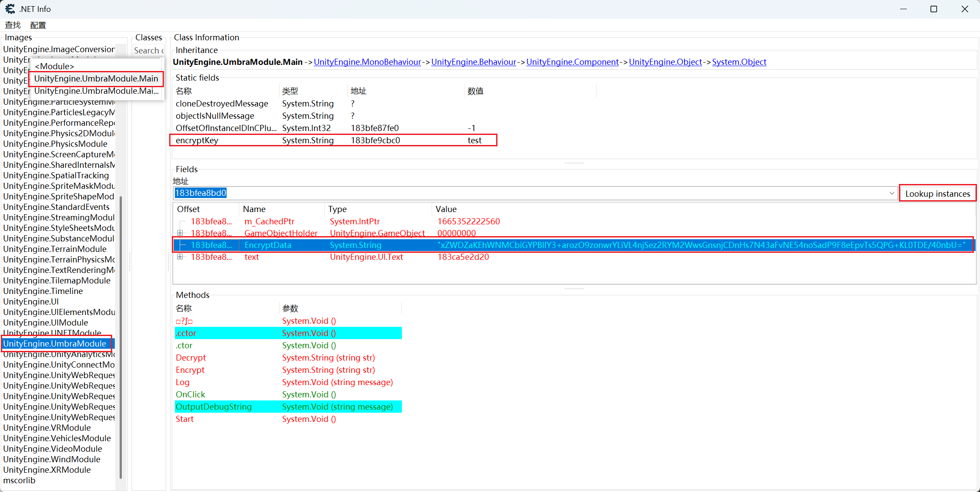Select mscorlib in the Images list
This screenshot has width=980, height=492.
pos(19,480)
